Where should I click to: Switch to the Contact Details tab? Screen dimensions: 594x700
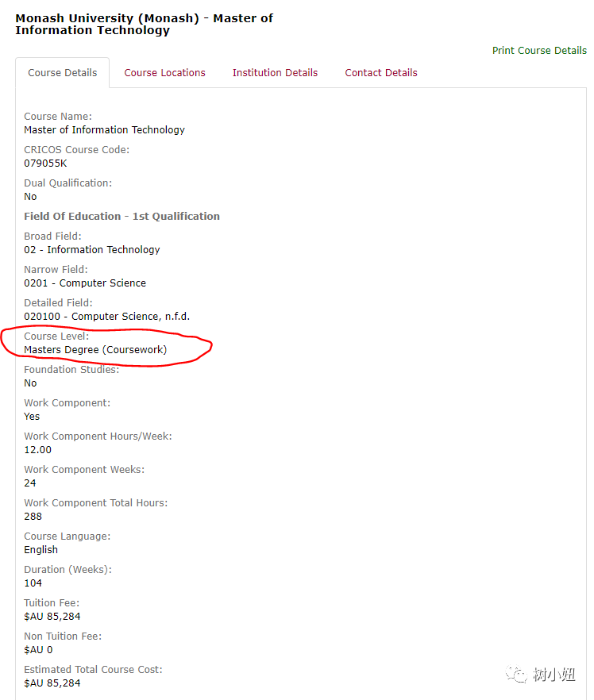click(x=381, y=73)
